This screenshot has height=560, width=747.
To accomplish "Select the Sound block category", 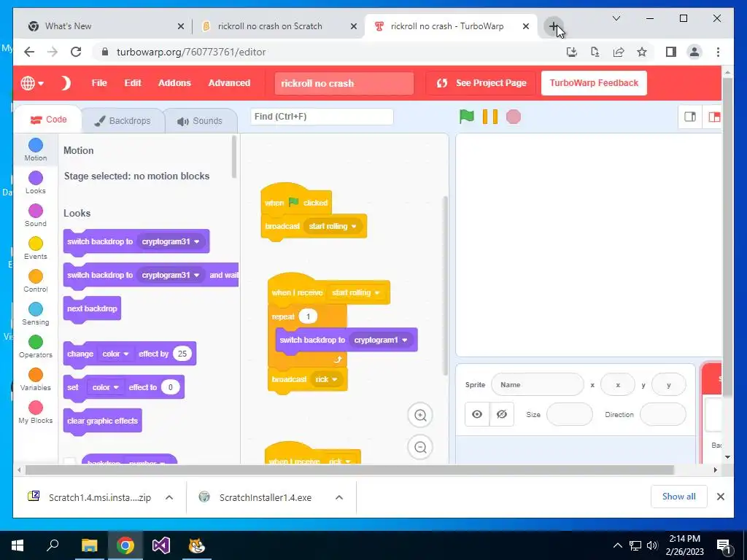I will 36,215.
